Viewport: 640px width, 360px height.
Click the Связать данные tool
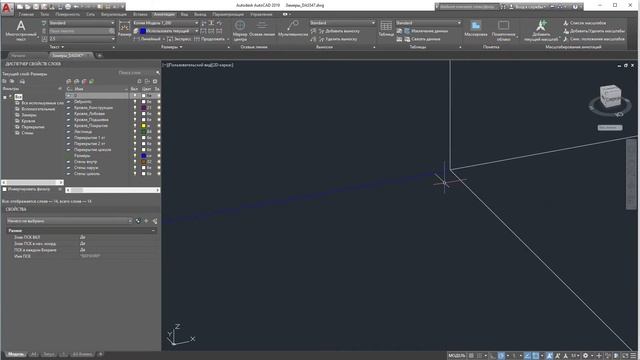coord(422,39)
